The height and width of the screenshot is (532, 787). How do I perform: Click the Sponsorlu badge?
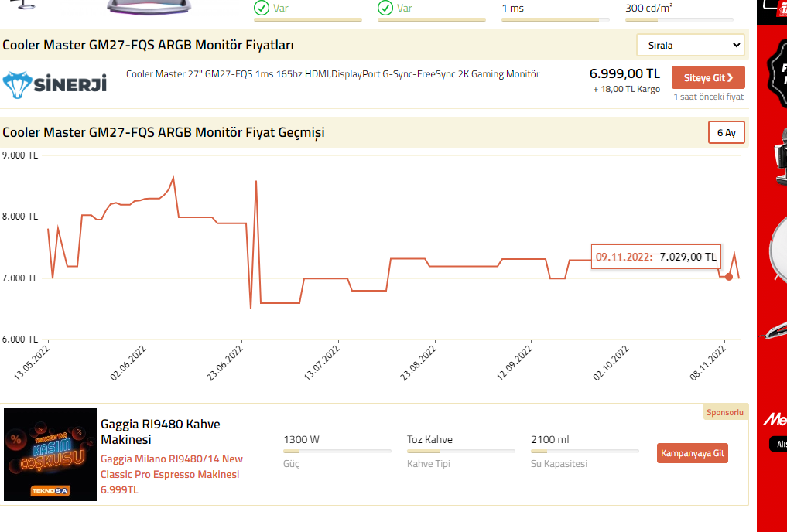click(725, 412)
